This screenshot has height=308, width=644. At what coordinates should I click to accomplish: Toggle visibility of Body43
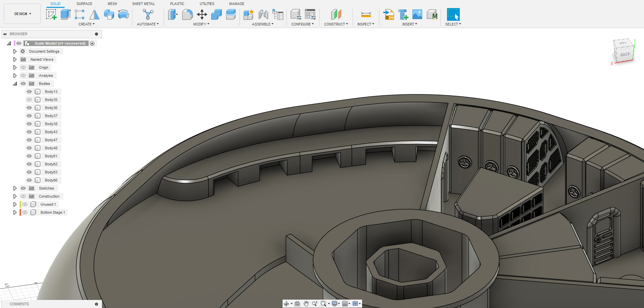pos(29,132)
